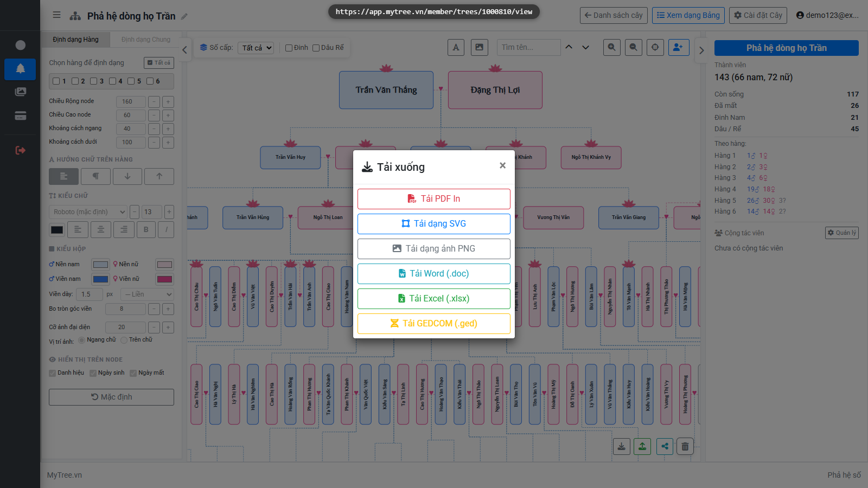Select Tải Excel (.xlsx) option
Screen dimensions: 868x488
click(x=434, y=299)
